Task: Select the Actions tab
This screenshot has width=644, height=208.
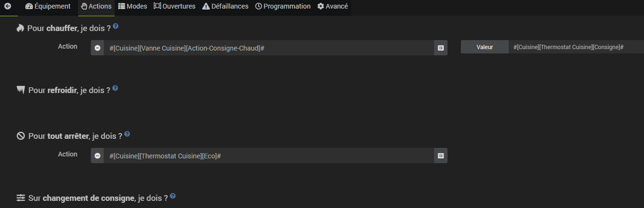Action: [96, 7]
